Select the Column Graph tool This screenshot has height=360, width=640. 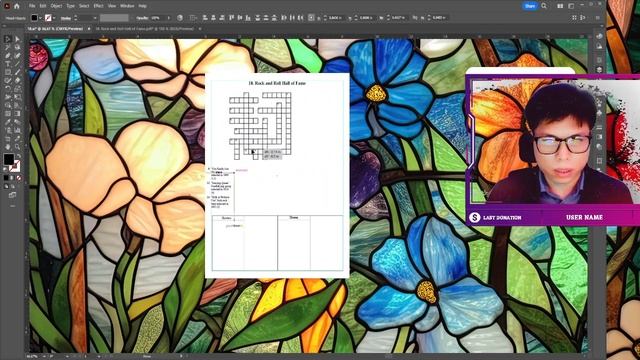pos(17,130)
